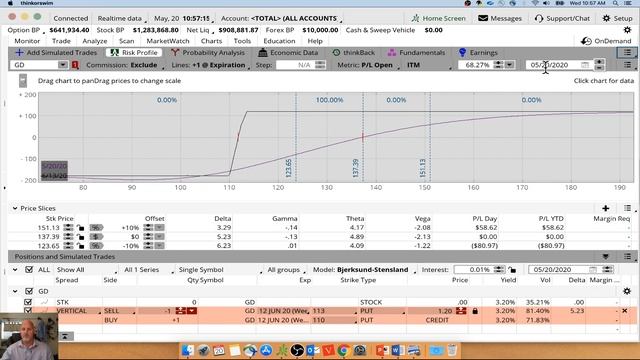The width and height of the screenshot is (640, 360).
Task: Toggle the STK row checkbox
Action: click(28, 302)
